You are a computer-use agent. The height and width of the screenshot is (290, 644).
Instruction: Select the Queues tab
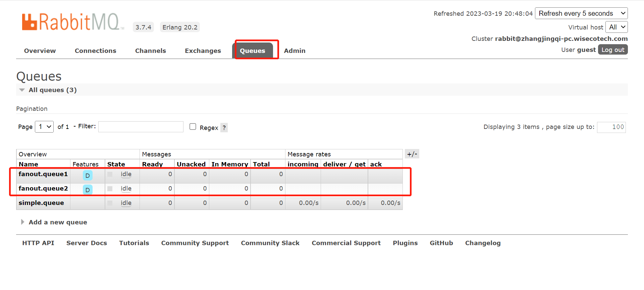[253, 51]
